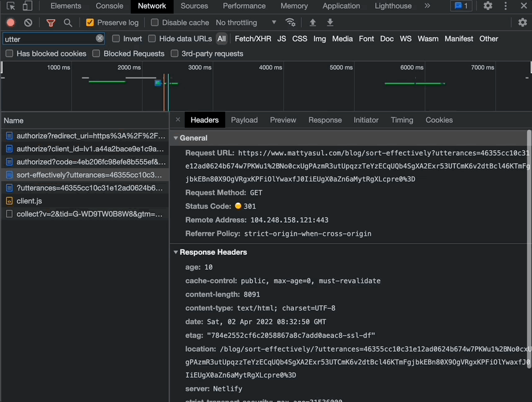This screenshot has height=402, width=532.
Task: Open the No throttling dropdown
Action: 246,22
